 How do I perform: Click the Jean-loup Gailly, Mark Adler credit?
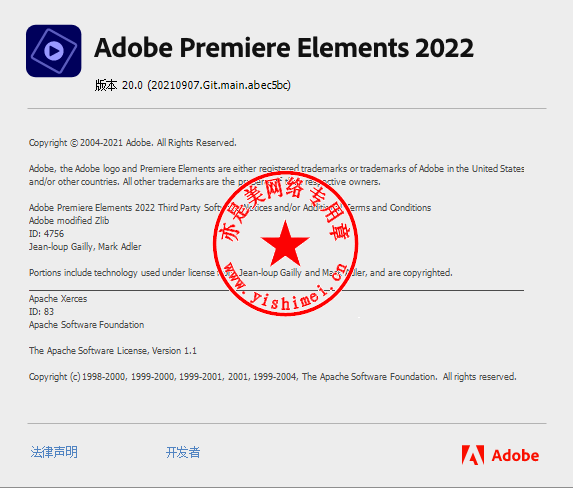click(85, 247)
